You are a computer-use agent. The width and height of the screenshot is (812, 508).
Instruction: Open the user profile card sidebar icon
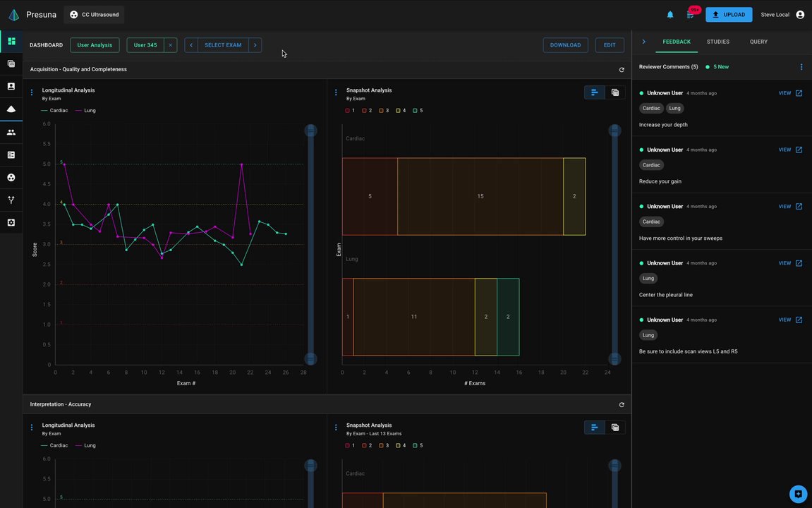[11, 87]
